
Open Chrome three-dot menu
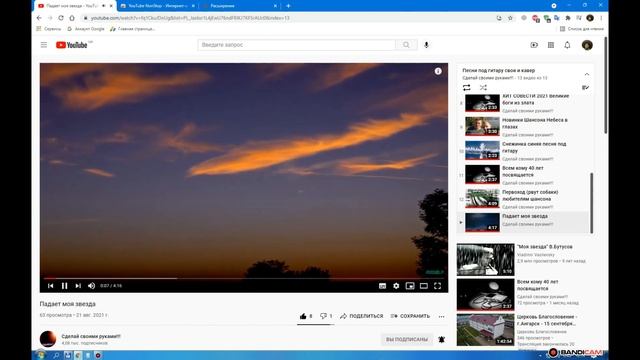[x=601, y=18]
